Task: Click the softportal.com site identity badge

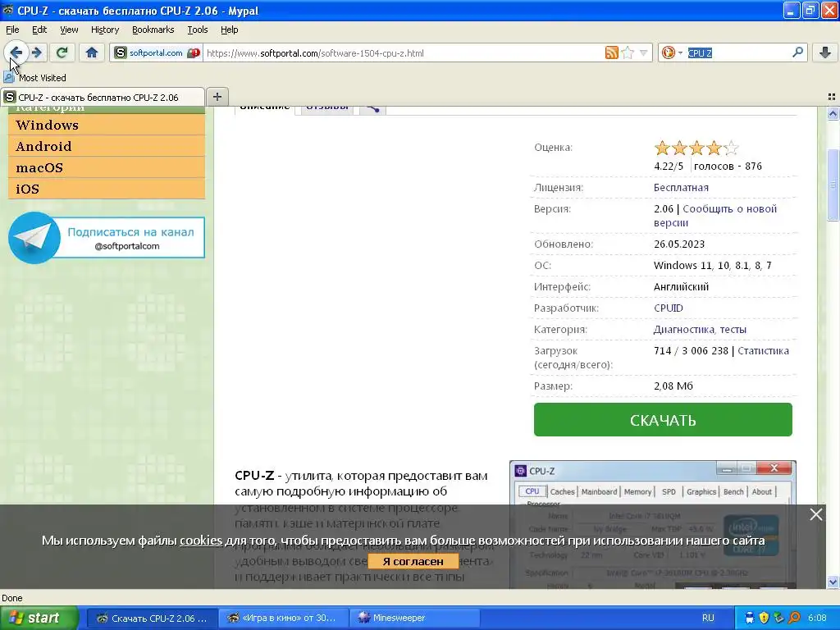Action: [x=157, y=52]
